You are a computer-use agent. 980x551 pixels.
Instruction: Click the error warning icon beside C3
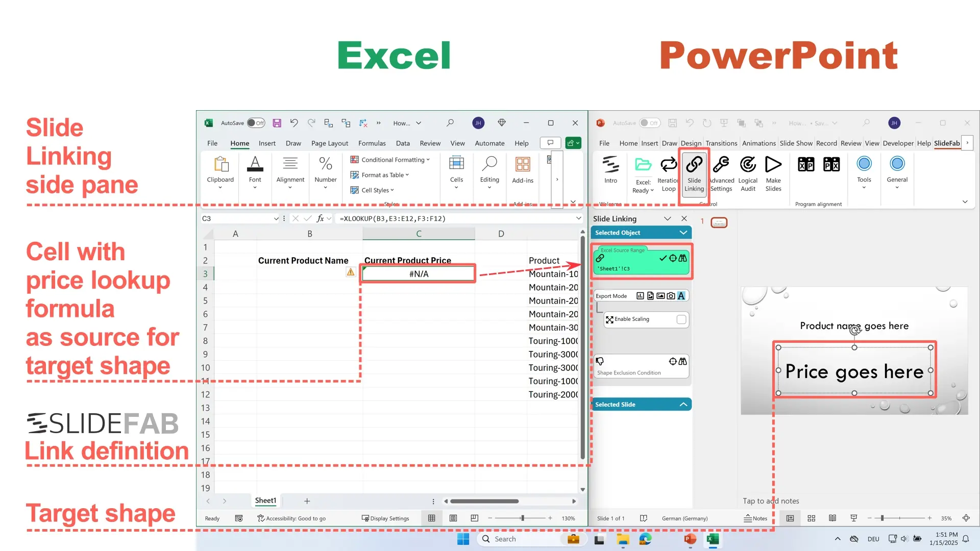(x=351, y=272)
